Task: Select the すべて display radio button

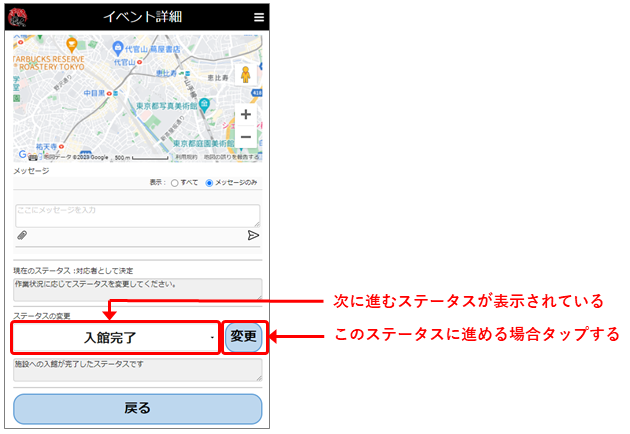Action: click(x=174, y=183)
